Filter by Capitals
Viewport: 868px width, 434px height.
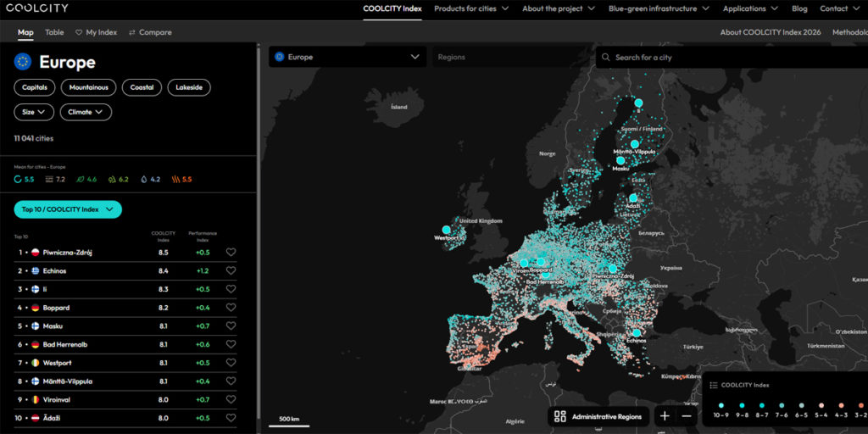tap(34, 87)
